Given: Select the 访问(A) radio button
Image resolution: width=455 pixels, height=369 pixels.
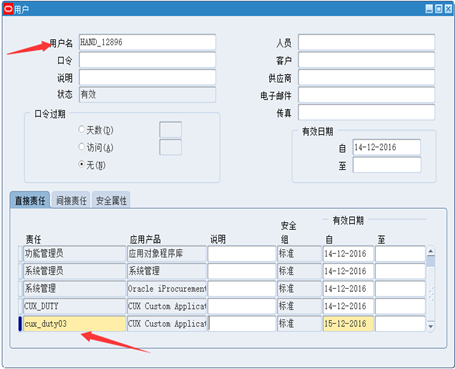Looking at the screenshot, I should coord(81,147).
